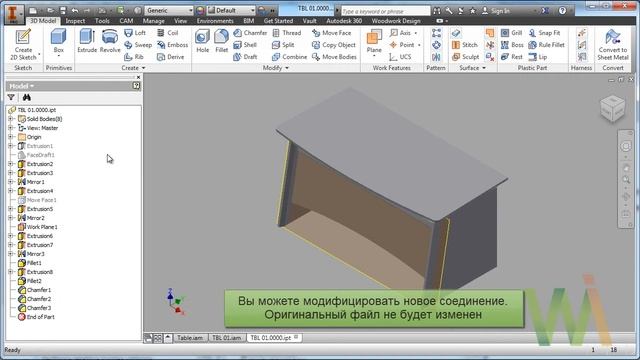Expand the Extrusion2 feature node

tap(11, 164)
